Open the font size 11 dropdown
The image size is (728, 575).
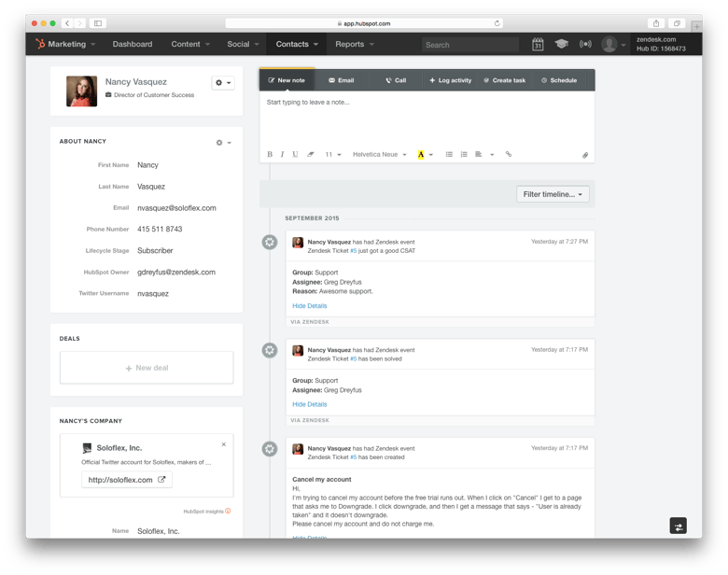(x=333, y=154)
